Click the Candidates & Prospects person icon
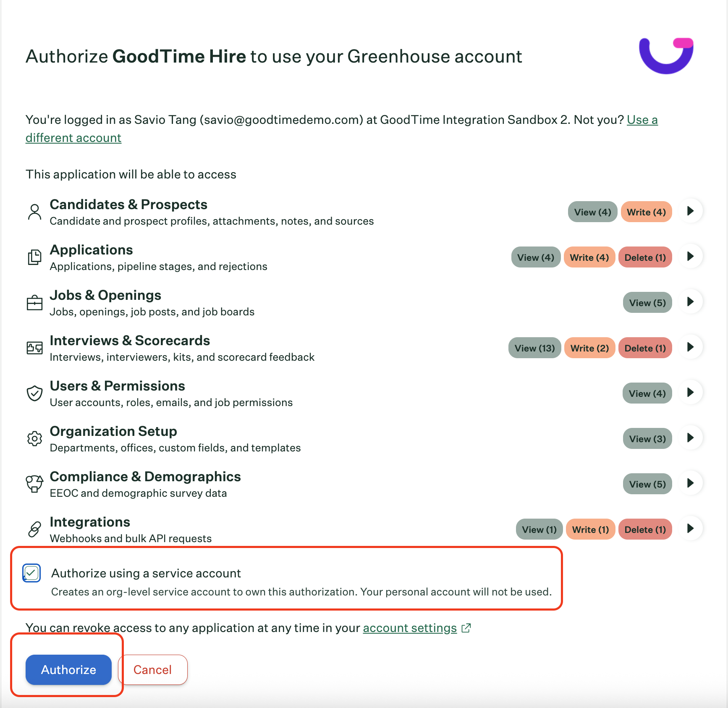 click(35, 212)
